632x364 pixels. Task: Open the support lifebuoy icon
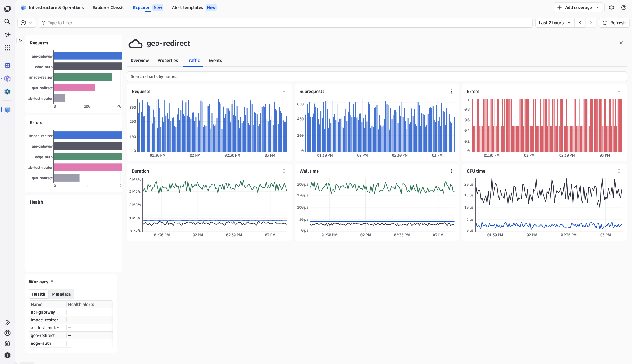tap(7, 333)
